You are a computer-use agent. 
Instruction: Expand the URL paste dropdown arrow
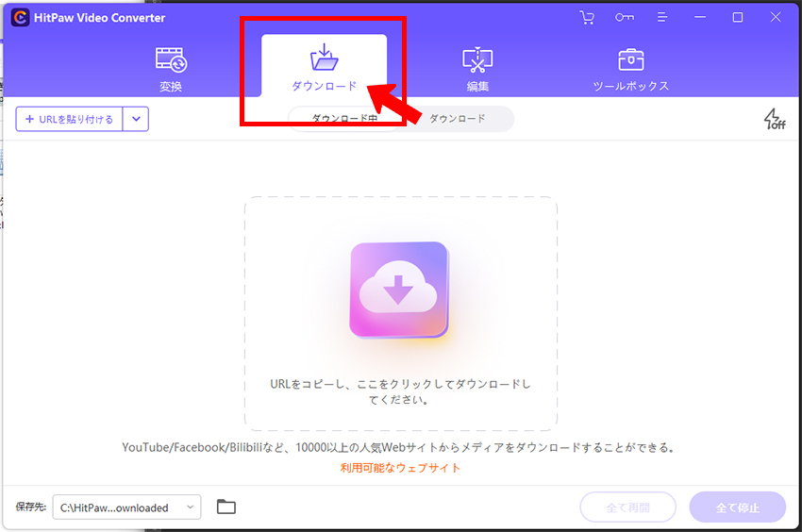[x=136, y=119]
